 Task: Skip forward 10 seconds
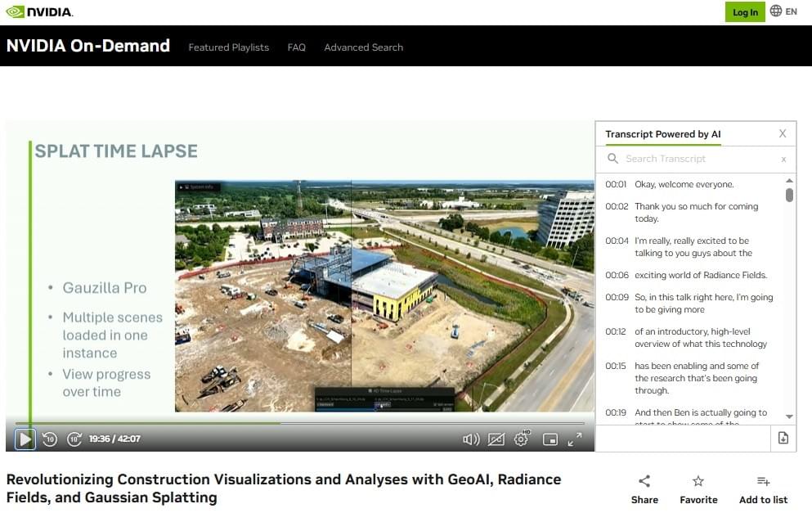[x=74, y=439]
